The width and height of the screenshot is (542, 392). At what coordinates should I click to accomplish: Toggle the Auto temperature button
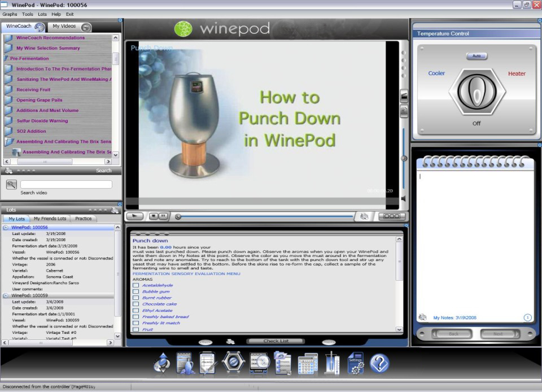477,56
